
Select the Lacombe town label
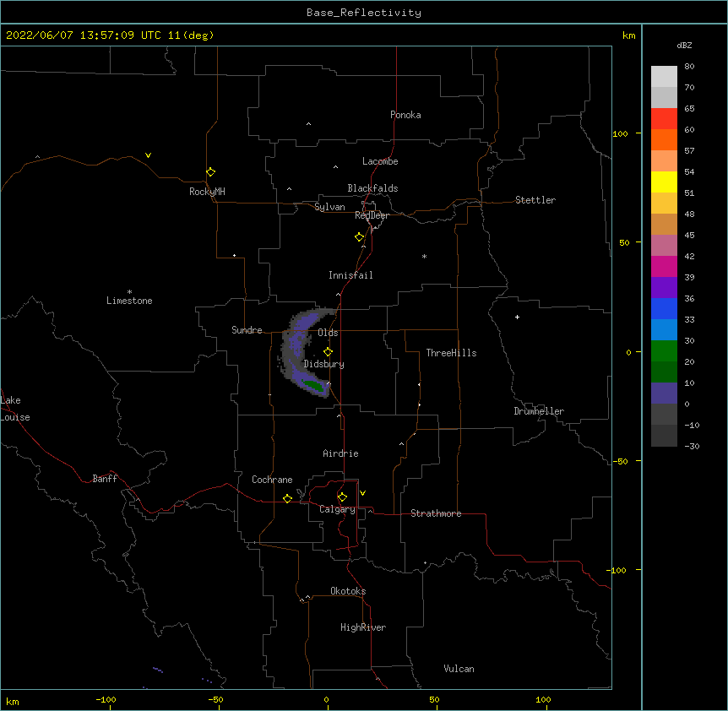pos(380,161)
